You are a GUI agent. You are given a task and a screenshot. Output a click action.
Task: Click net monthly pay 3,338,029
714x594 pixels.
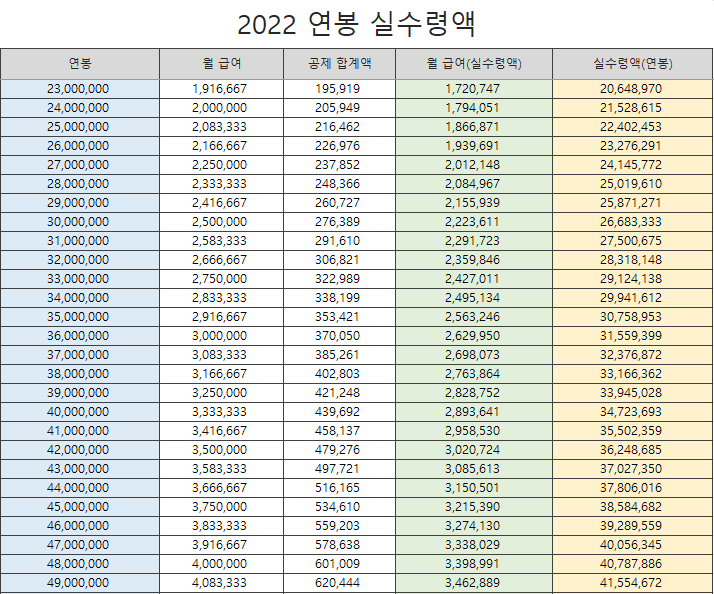click(473, 545)
